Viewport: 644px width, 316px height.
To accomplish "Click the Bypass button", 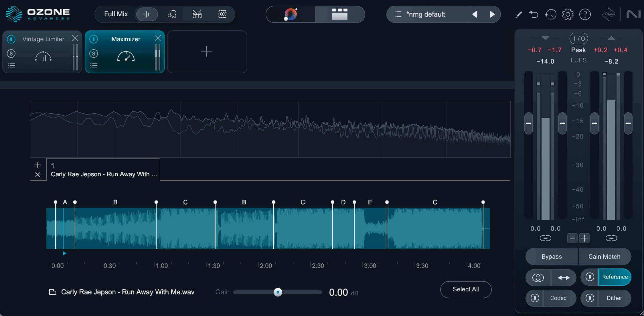I will click(x=552, y=256).
